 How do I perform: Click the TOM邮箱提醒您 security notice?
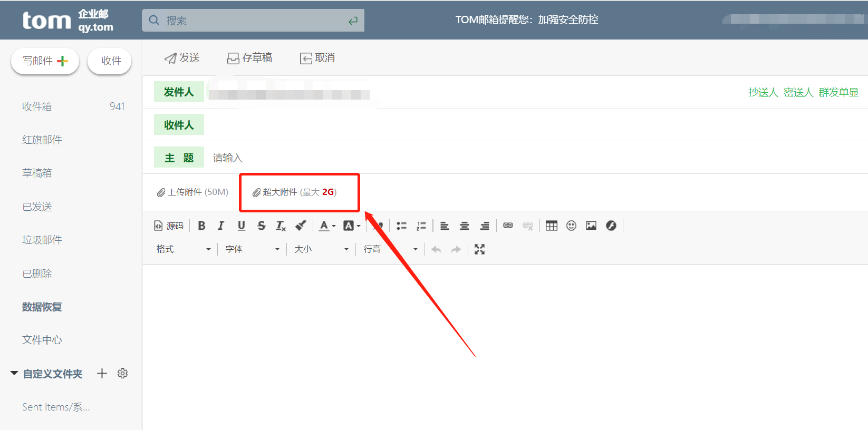click(527, 19)
